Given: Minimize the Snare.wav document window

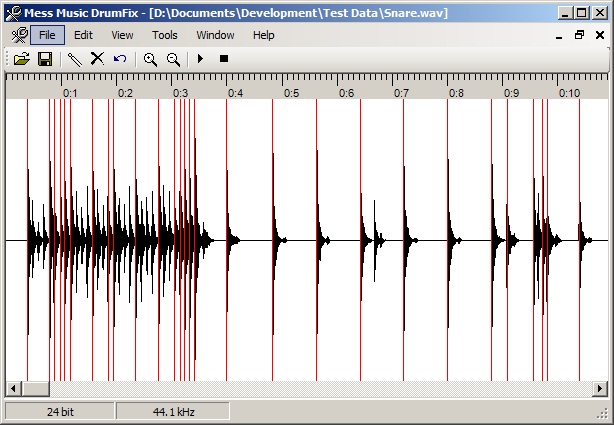Looking at the screenshot, I should pyautogui.click(x=559, y=36).
